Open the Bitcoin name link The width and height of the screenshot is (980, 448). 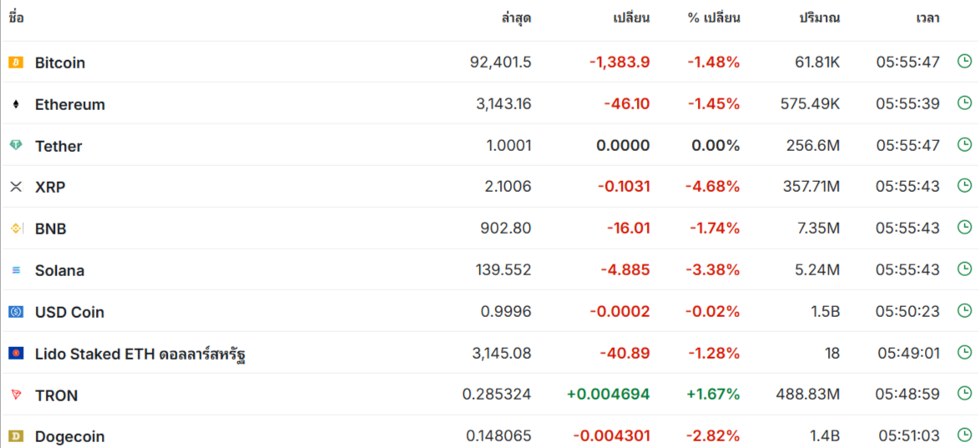click(60, 63)
